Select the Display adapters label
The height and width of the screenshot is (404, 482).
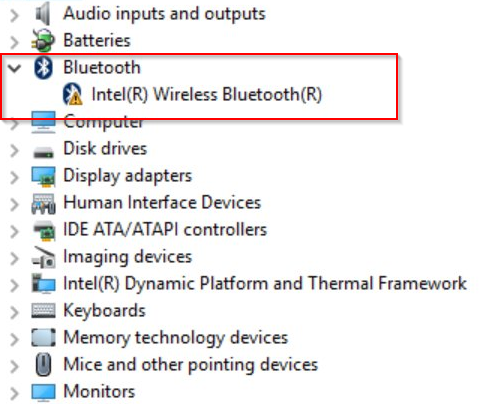click(128, 176)
